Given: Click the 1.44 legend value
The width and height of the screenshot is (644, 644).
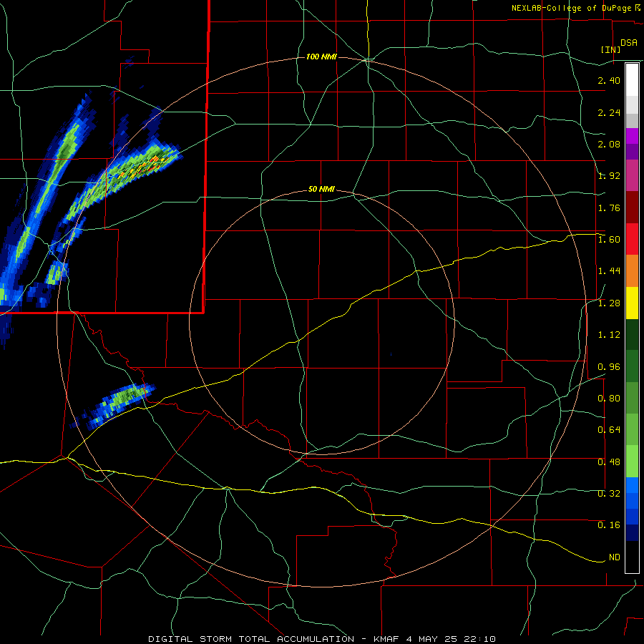Looking at the screenshot, I should coord(609,271).
